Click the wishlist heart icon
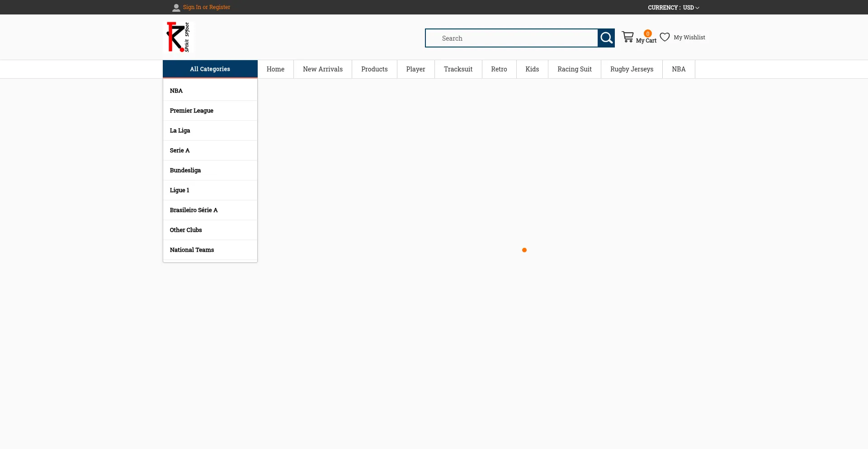The image size is (868, 449). pos(665,37)
